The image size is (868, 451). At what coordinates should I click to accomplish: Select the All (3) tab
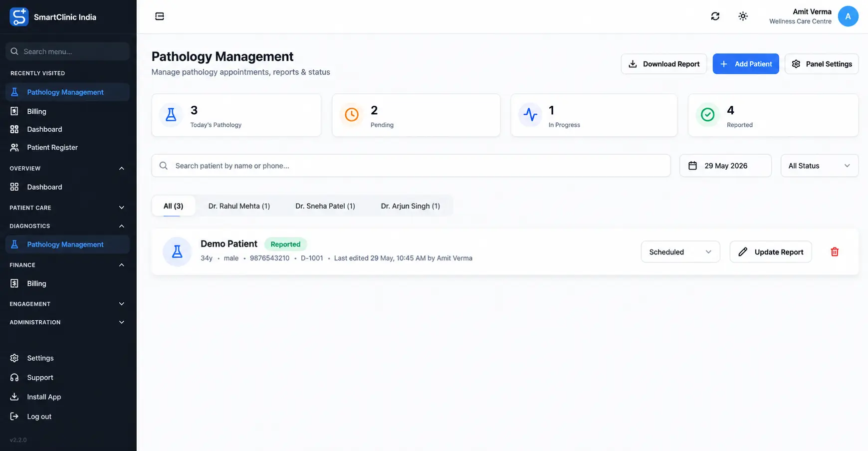tap(173, 206)
